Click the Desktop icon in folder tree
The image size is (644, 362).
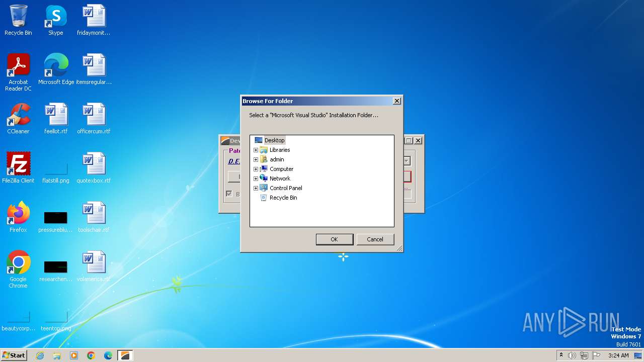pyautogui.click(x=259, y=140)
